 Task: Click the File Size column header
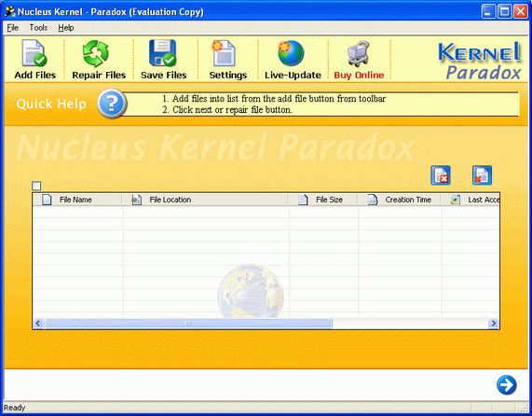click(322, 200)
